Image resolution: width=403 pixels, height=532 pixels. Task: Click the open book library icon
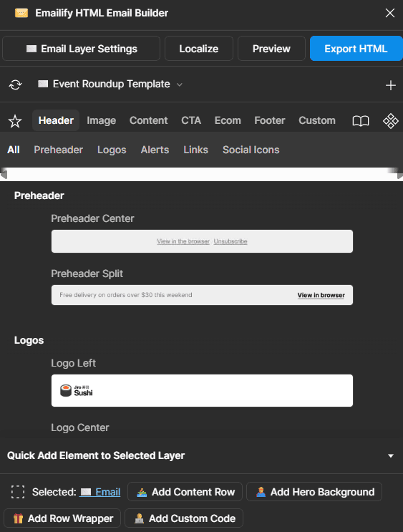pyautogui.click(x=361, y=121)
